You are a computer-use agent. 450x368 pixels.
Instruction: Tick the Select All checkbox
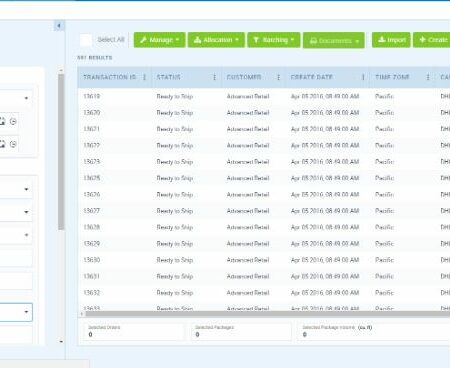(86, 40)
